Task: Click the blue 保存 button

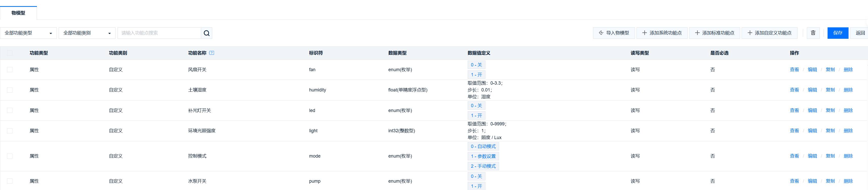Action: click(838, 33)
